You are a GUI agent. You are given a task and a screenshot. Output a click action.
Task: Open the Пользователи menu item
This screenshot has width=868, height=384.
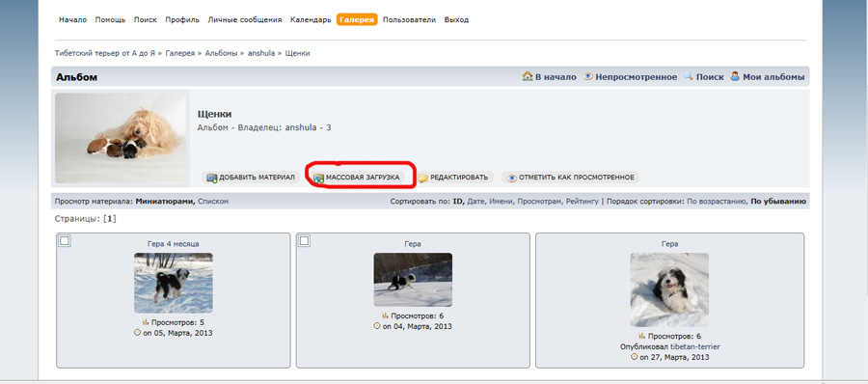pyautogui.click(x=409, y=20)
